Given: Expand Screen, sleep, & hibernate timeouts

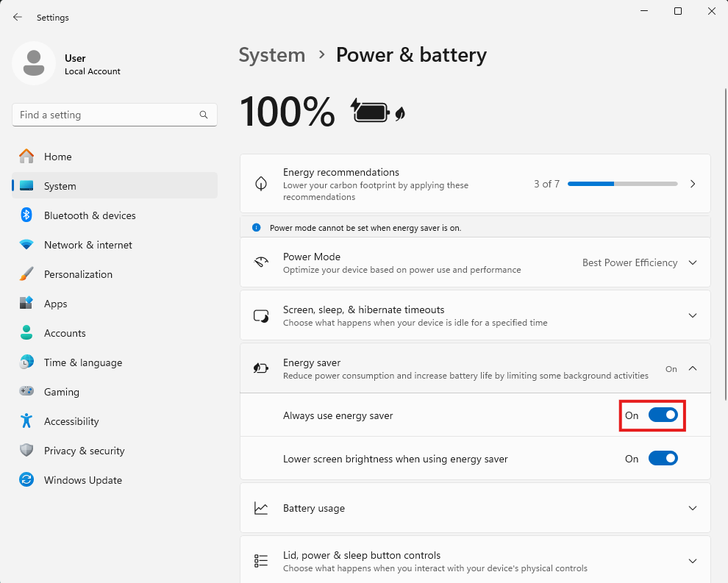Looking at the screenshot, I should 692,315.
